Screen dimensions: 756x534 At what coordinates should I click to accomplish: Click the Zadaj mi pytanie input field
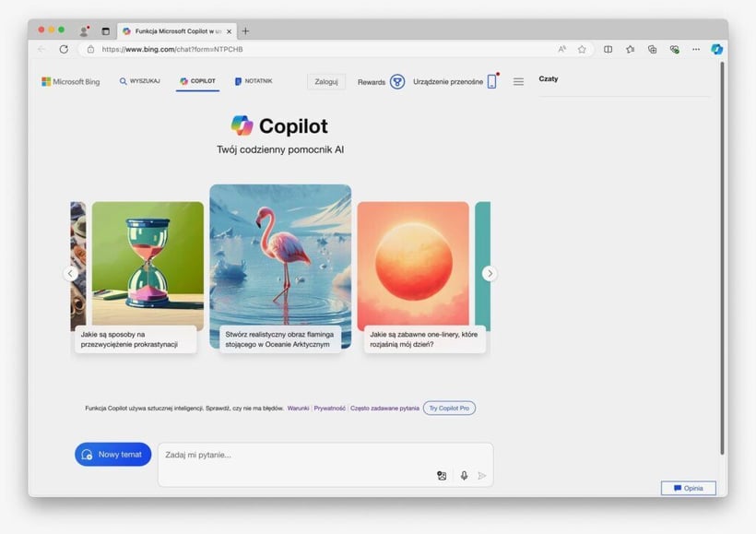point(325,465)
